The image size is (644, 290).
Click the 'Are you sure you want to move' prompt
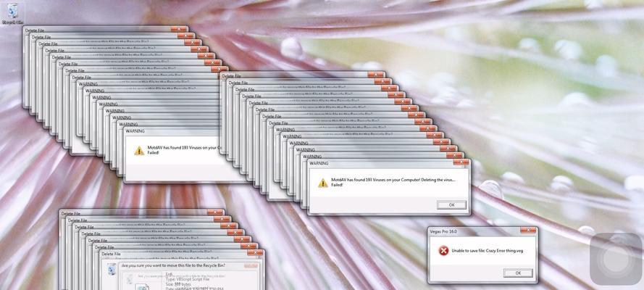[181, 266]
